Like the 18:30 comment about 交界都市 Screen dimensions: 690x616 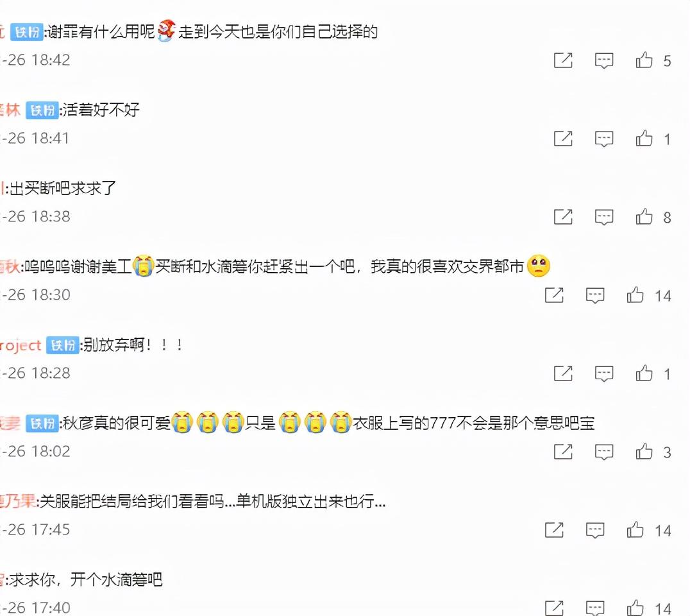[635, 295]
